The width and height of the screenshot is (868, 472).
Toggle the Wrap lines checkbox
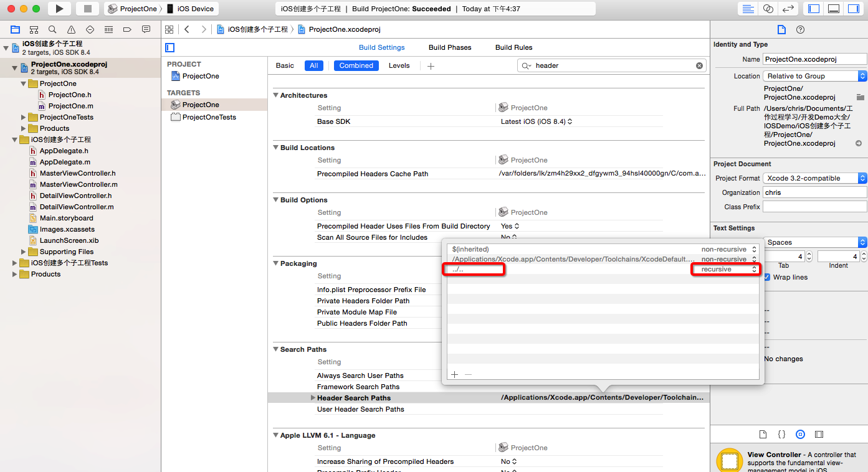pyautogui.click(x=767, y=277)
